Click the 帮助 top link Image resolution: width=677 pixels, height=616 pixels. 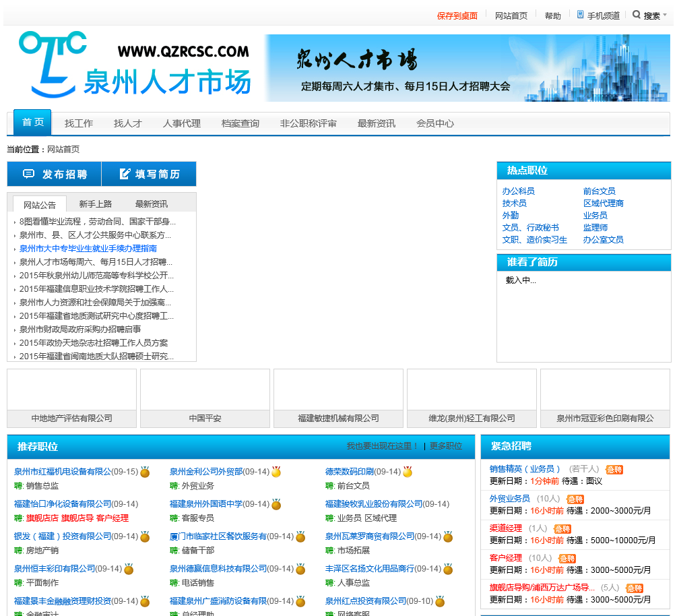[x=552, y=16]
